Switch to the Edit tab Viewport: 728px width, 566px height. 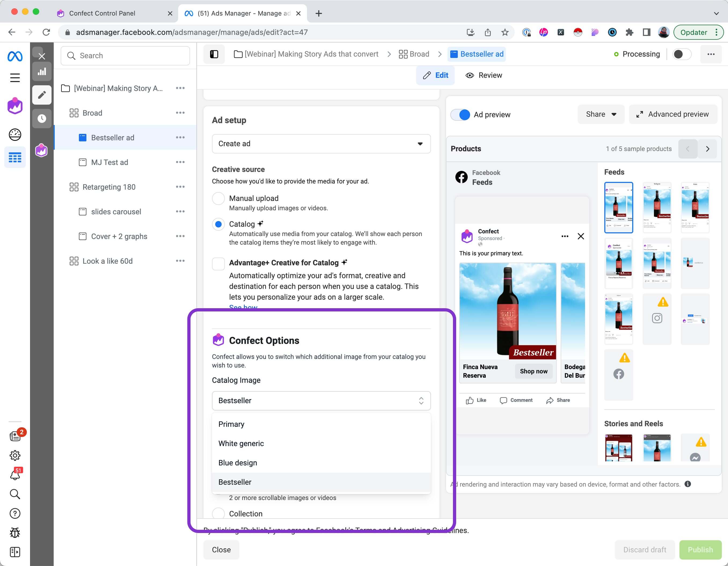coord(435,75)
